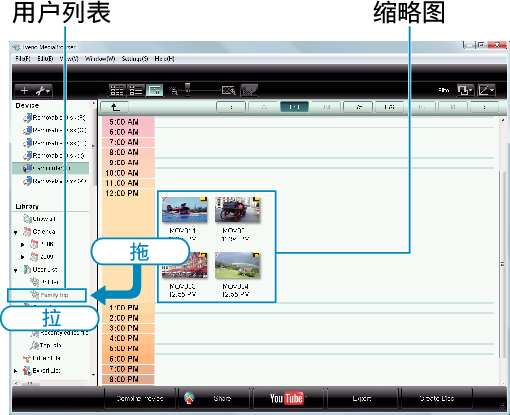Click the Share button
This screenshot has height=415, width=510.
(x=214, y=398)
